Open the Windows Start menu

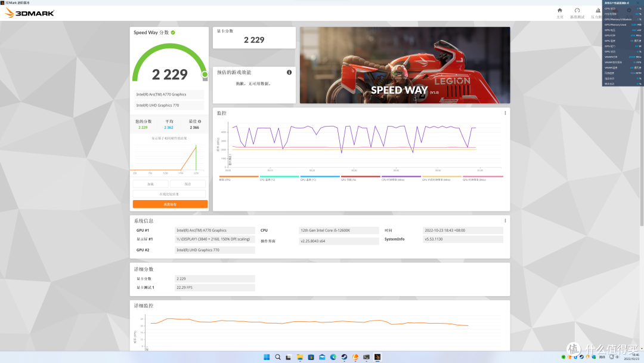(x=267, y=357)
